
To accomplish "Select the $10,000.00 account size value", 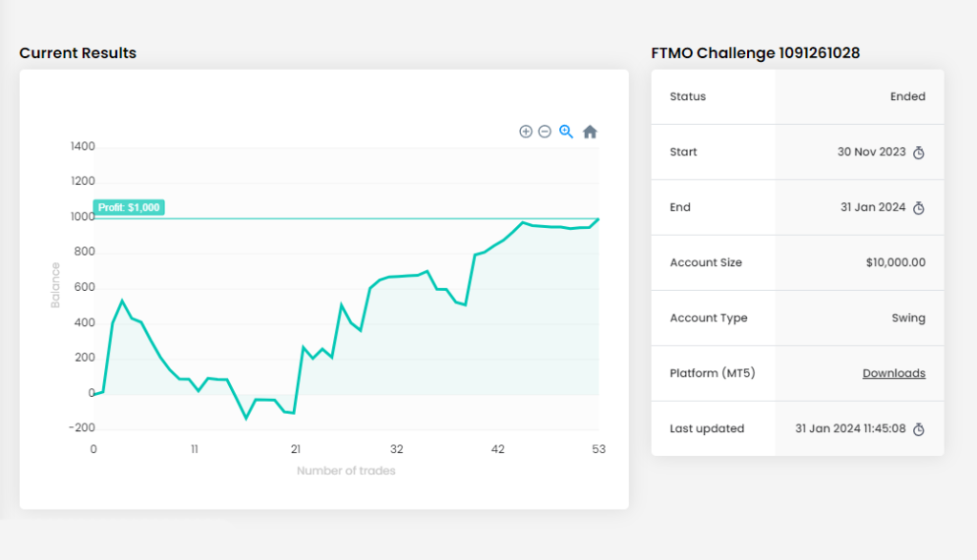I will coord(895,262).
